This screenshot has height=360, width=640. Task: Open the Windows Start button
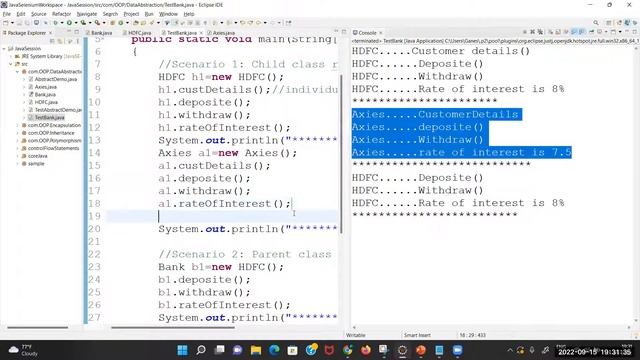pyautogui.click(x=182, y=350)
